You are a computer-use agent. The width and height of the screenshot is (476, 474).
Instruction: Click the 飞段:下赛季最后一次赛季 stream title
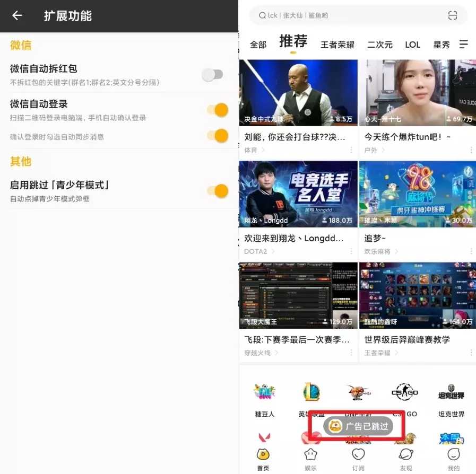click(297, 340)
